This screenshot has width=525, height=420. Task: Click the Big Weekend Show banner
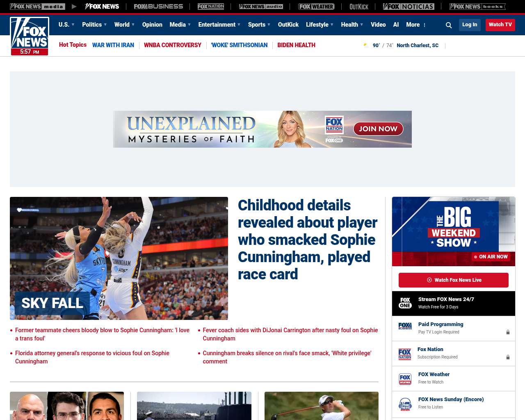(x=454, y=231)
